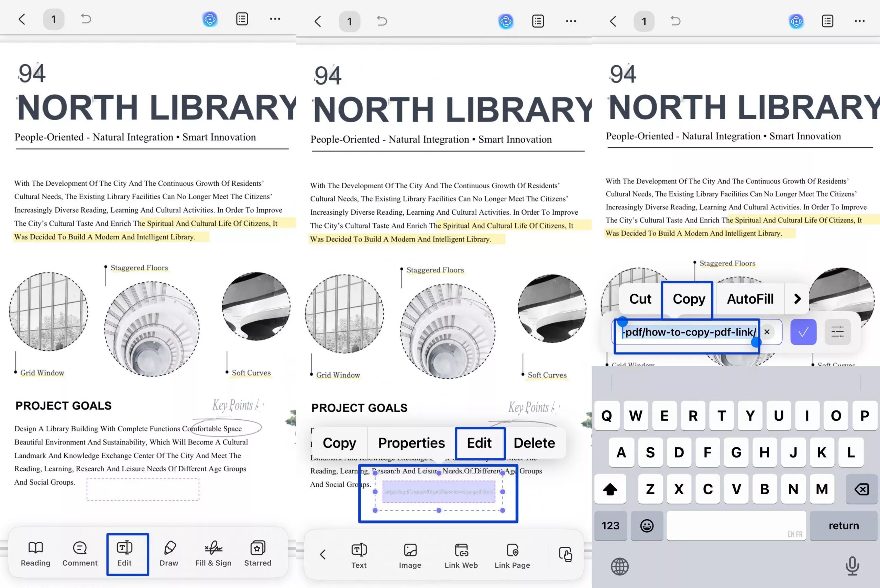Tap AutoFill in the text selection bar

pyautogui.click(x=750, y=299)
